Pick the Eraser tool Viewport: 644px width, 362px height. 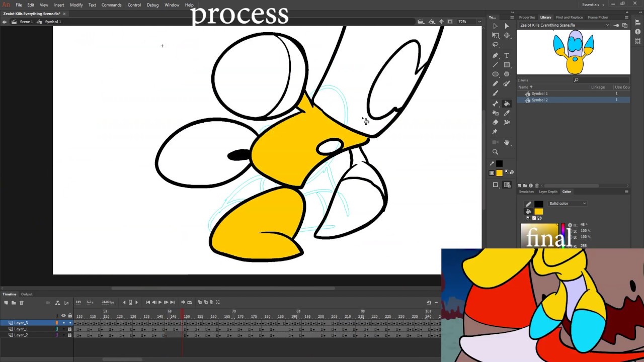(x=496, y=122)
